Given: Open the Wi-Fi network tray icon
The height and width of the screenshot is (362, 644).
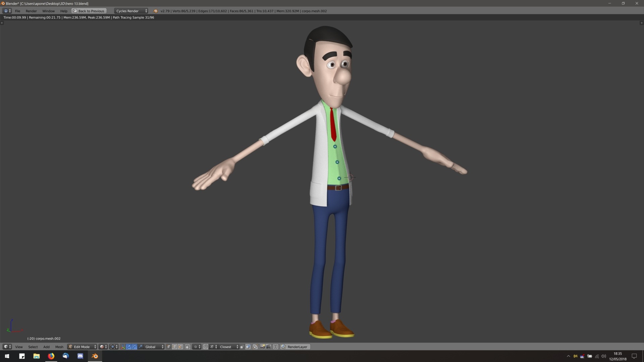Looking at the screenshot, I should click(x=597, y=356).
